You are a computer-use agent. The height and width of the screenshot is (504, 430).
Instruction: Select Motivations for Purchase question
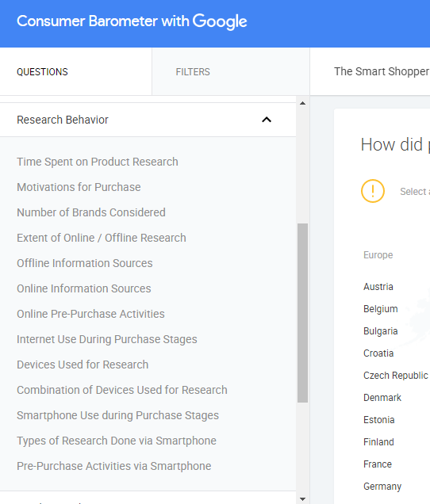point(79,187)
